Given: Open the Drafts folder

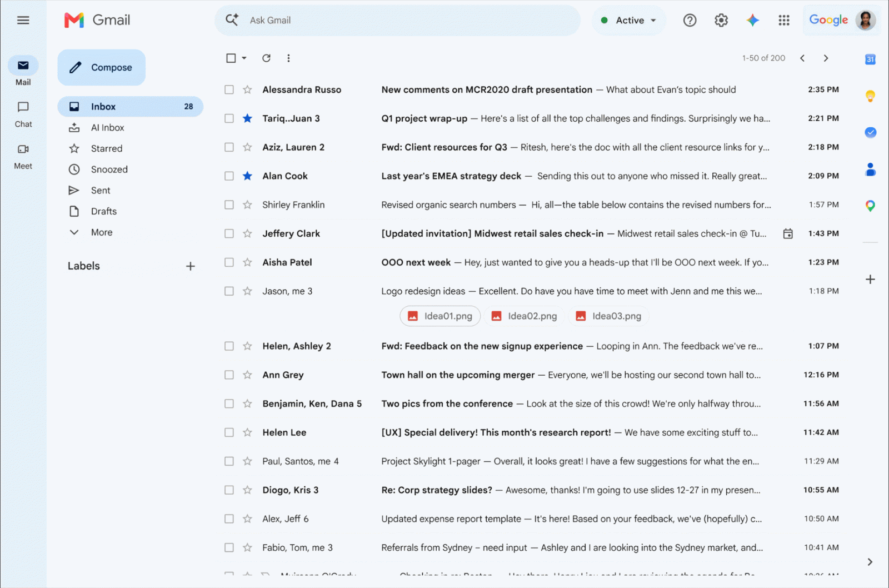Looking at the screenshot, I should (x=104, y=211).
